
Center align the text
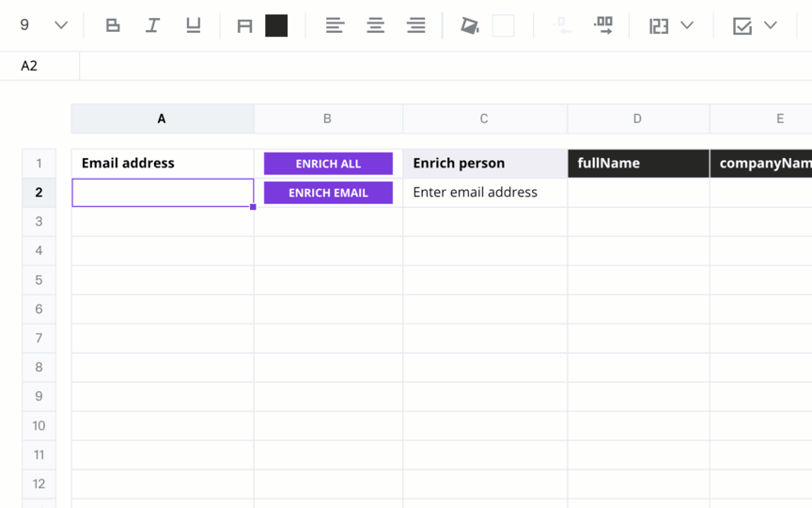click(375, 25)
